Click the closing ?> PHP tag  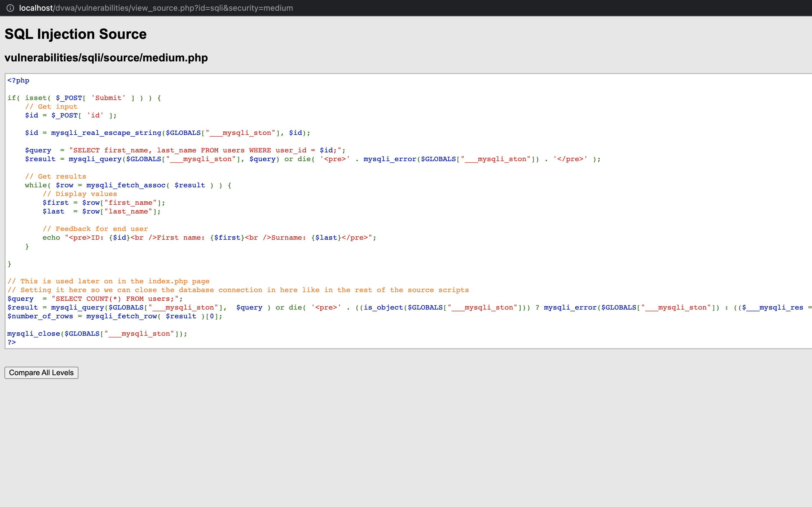12,342
